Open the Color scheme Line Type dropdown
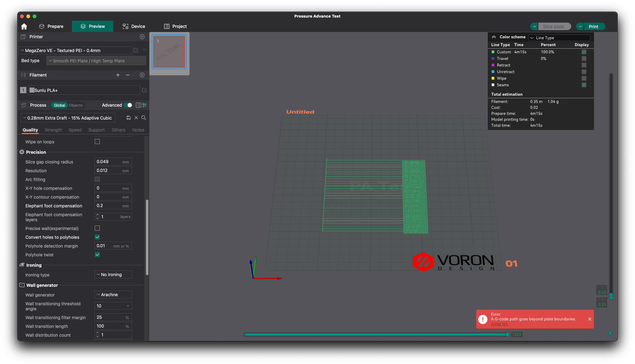The image size is (635, 364). tap(559, 38)
